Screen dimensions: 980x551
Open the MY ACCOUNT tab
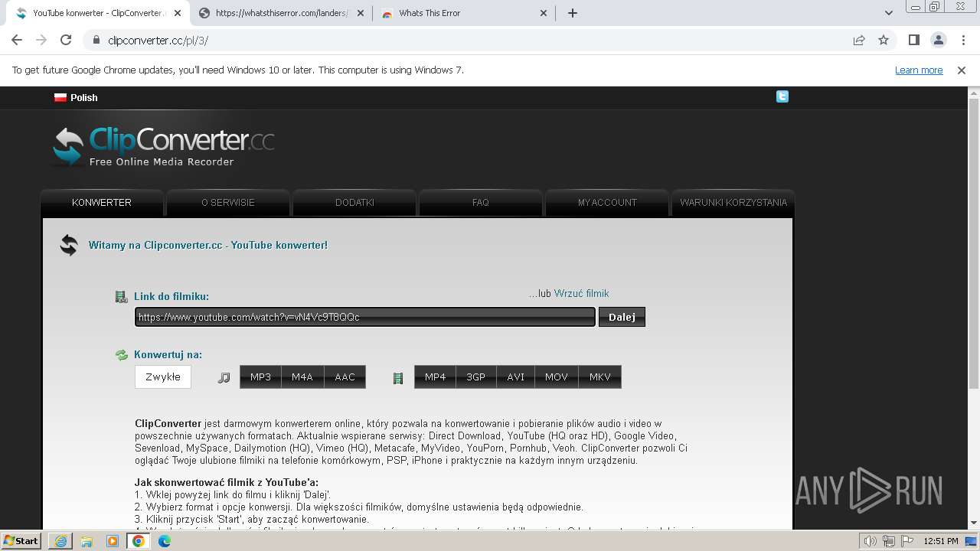point(607,203)
